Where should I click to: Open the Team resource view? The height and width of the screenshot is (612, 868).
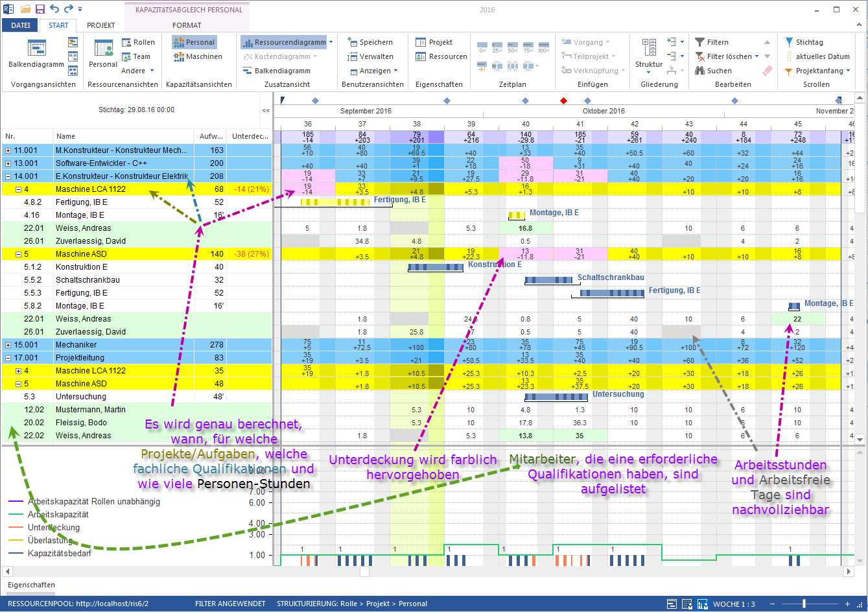point(136,56)
